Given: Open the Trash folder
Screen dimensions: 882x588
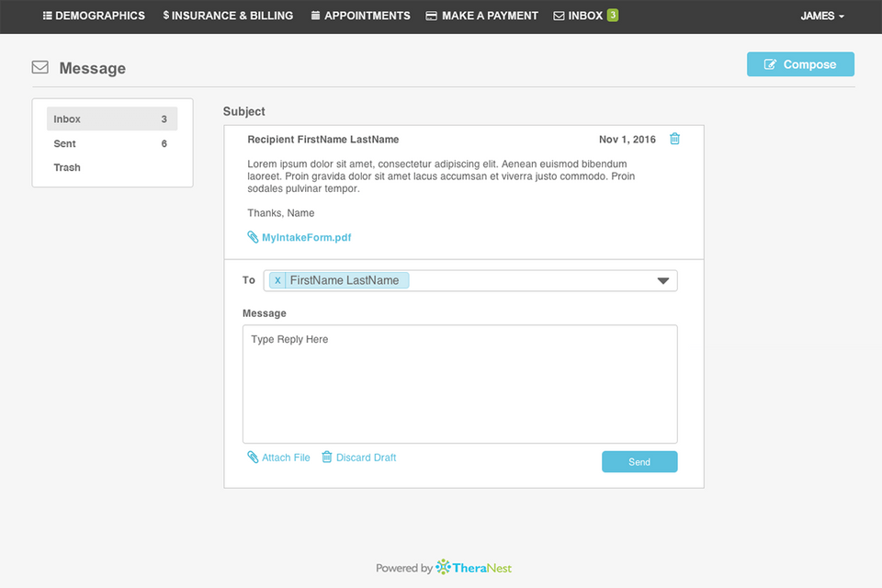Looking at the screenshot, I should point(67,167).
